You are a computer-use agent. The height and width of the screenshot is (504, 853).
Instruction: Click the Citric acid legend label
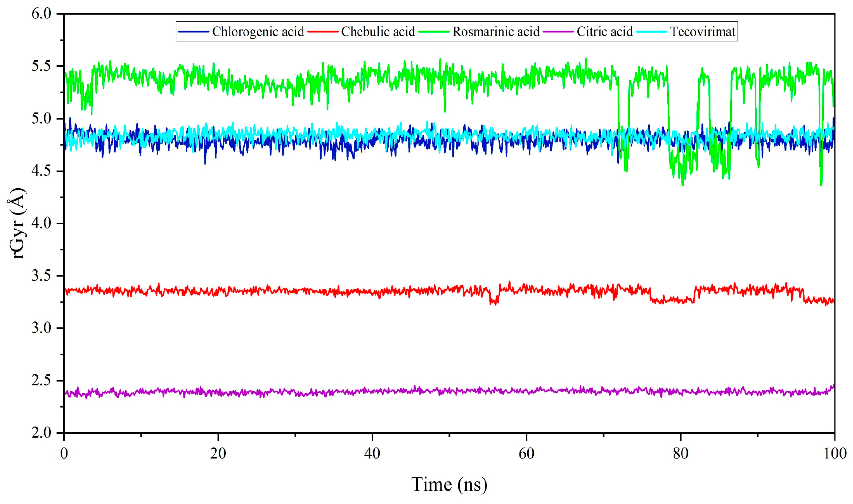tap(604, 32)
